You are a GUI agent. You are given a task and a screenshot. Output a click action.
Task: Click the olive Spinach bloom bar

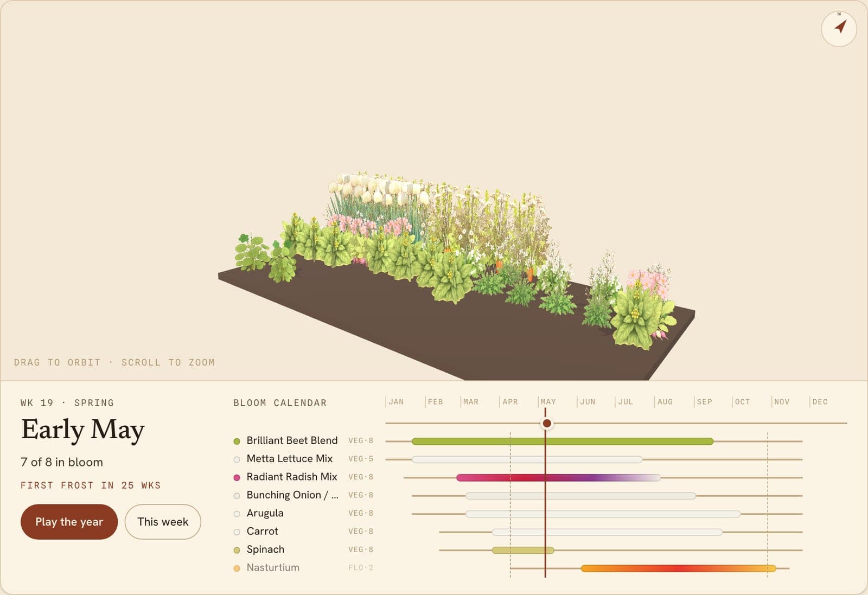pyautogui.click(x=523, y=551)
